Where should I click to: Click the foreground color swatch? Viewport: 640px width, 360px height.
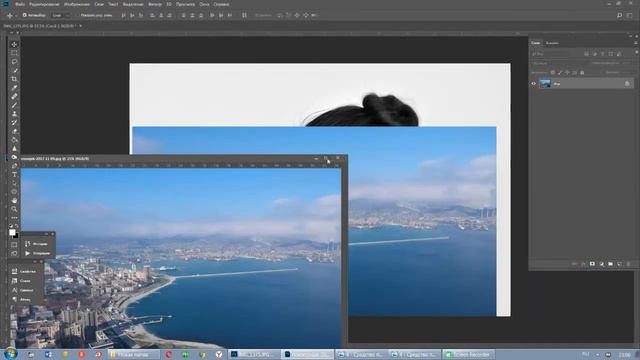tap(12, 232)
